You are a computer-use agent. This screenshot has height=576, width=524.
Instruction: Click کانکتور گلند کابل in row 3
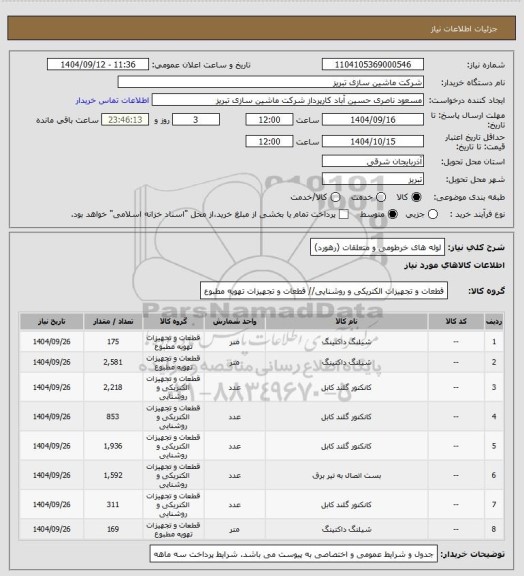pos(347,388)
